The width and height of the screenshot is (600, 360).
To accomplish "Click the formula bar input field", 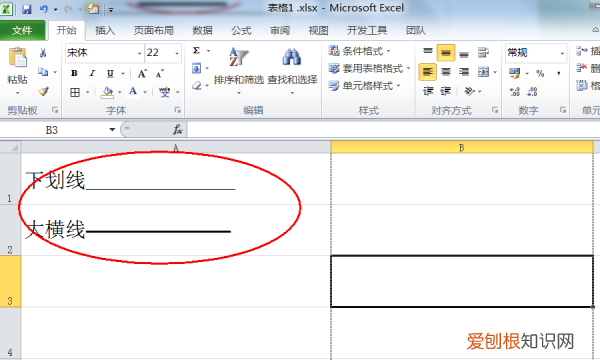I will [393, 130].
